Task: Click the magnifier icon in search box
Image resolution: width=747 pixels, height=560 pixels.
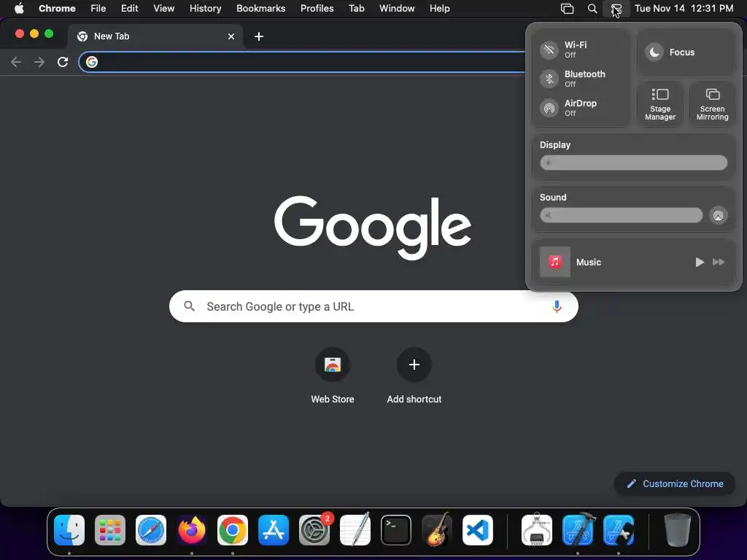Action: click(189, 306)
